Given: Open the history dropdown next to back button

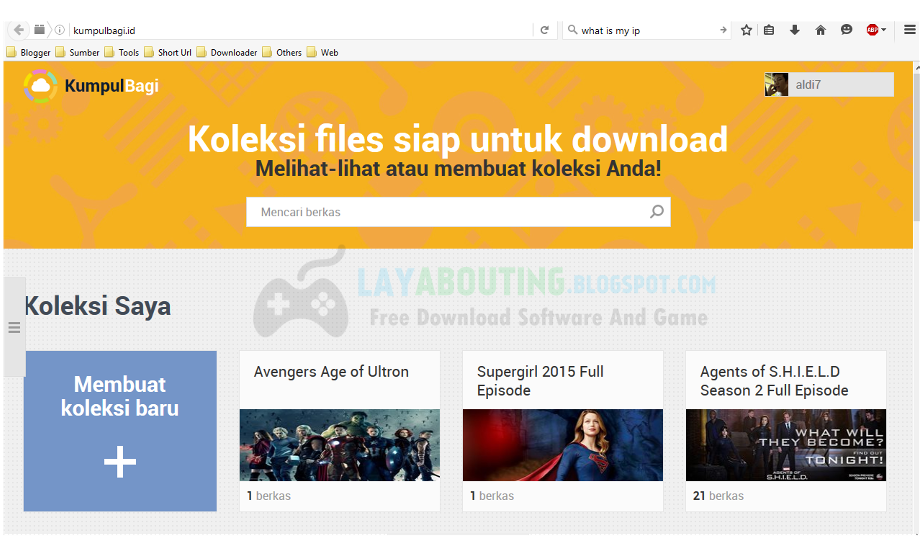Looking at the screenshot, I should (x=39, y=29).
